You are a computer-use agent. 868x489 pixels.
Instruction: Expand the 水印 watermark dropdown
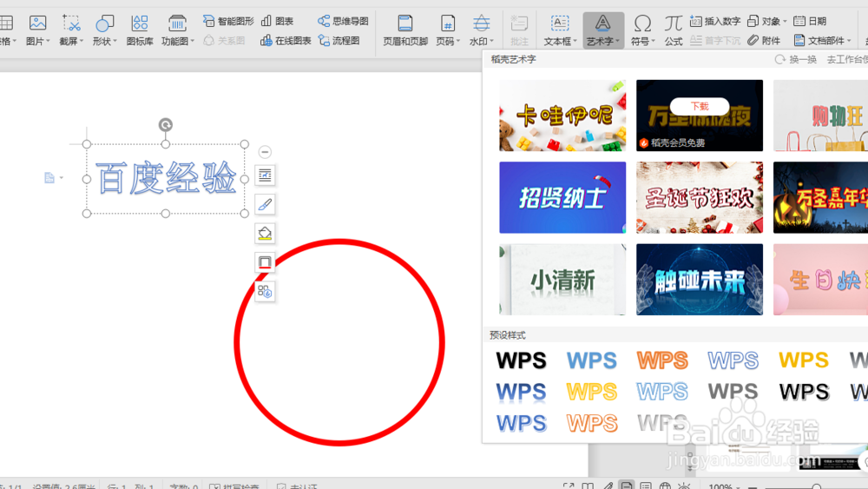(x=491, y=41)
